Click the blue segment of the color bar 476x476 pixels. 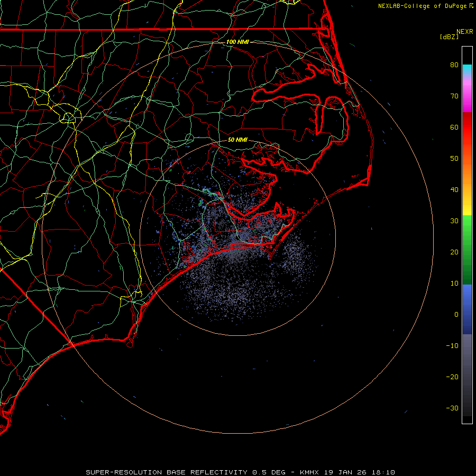[x=467, y=308]
